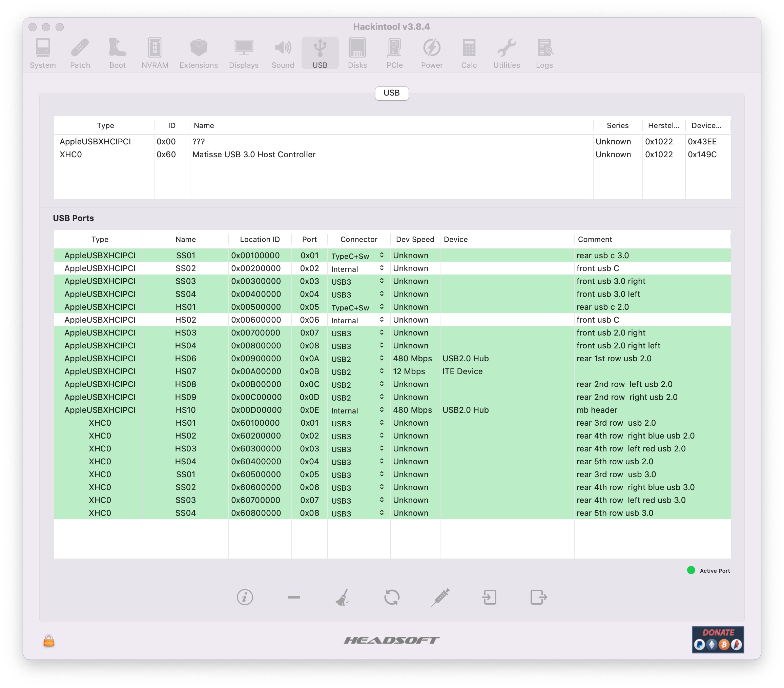This screenshot has width=784, height=688.
Task: Open connector dropdown for SS01 rear usb c
Action: (381, 255)
